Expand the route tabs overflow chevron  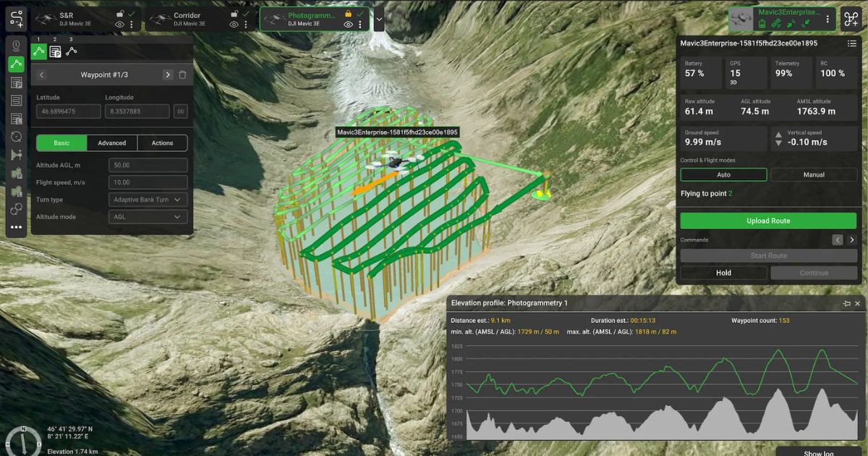pyautogui.click(x=379, y=19)
